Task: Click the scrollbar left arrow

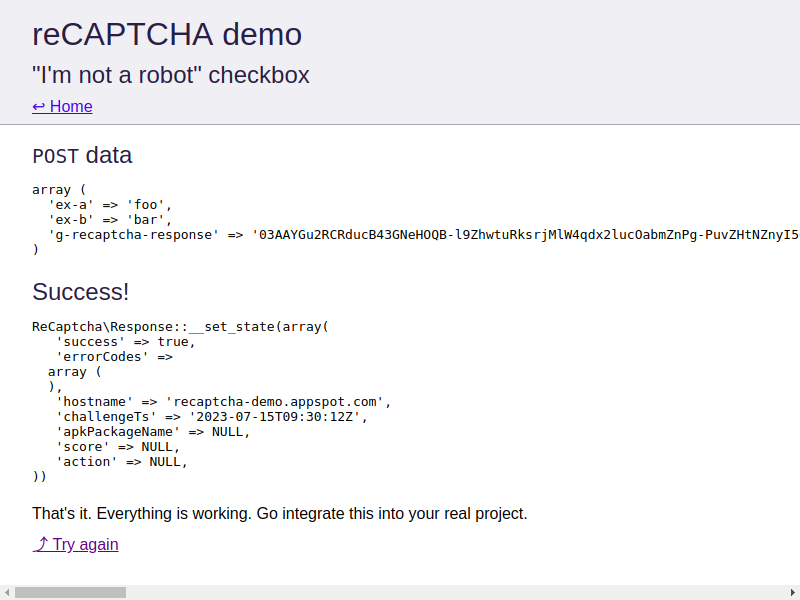Action: pyautogui.click(x=7, y=592)
